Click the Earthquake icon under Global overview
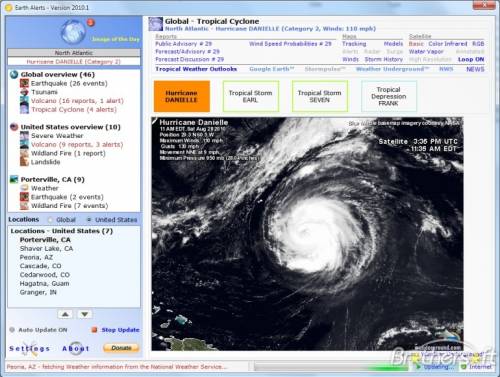This screenshot has width=500, height=377. click(24, 83)
